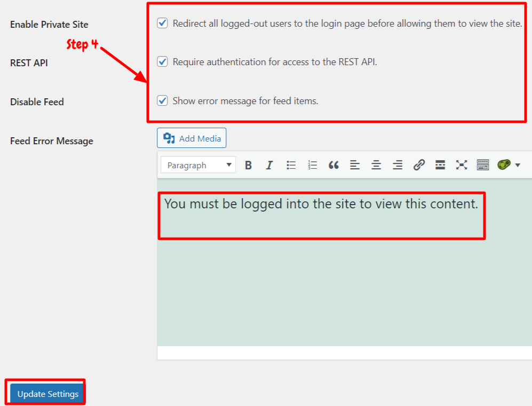Click the REST API setting label
The width and height of the screenshot is (532, 406).
coord(29,63)
